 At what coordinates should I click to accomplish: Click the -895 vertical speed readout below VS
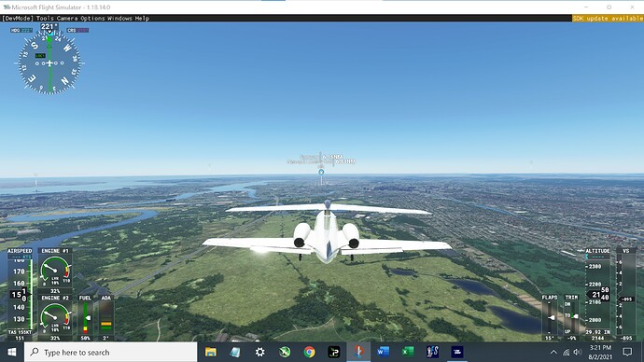pyautogui.click(x=626, y=338)
